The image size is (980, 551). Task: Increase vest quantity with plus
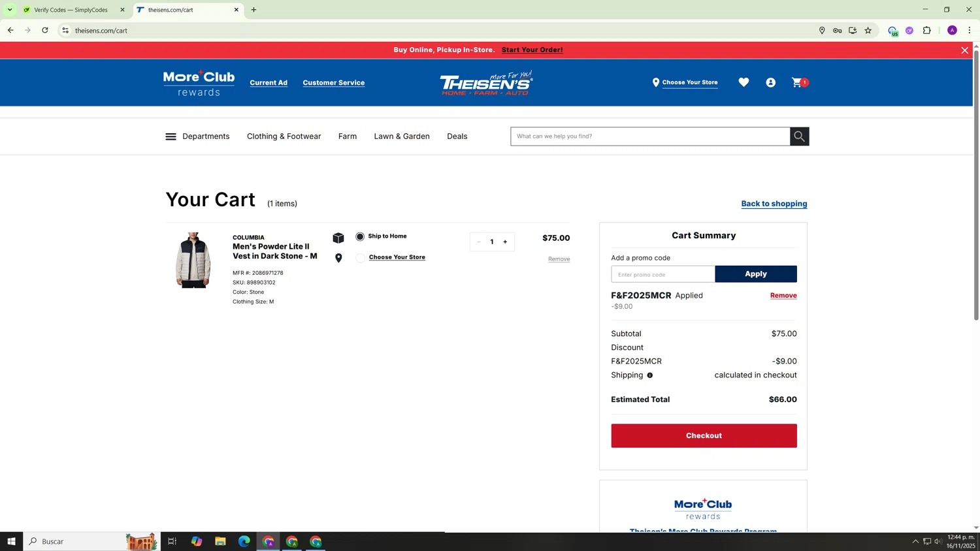coord(505,242)
